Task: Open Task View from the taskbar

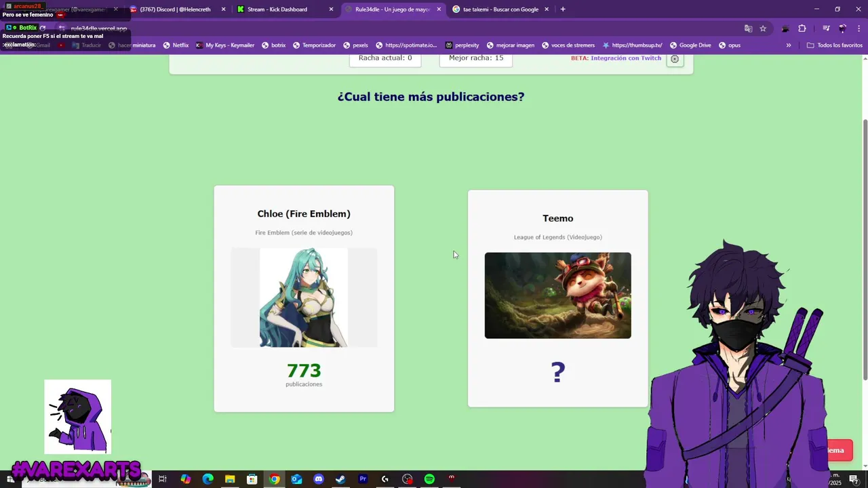Action: click(x=163, y=479)
